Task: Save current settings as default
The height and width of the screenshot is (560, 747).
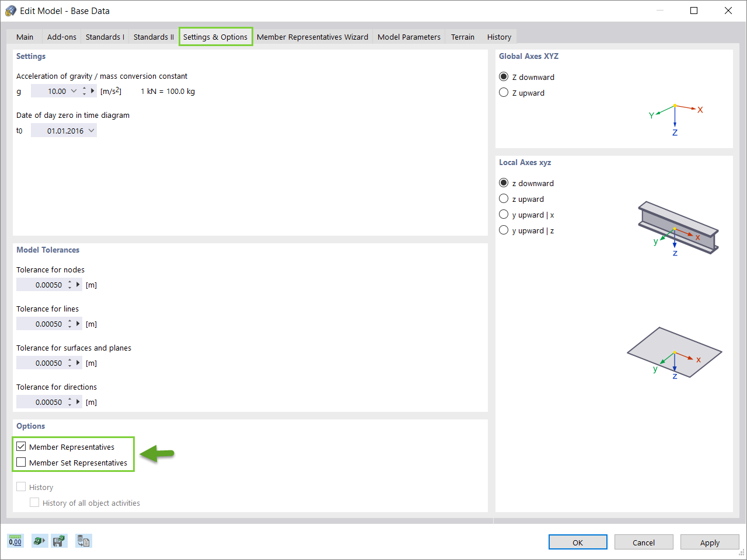Action: click(x=59, y=541)
